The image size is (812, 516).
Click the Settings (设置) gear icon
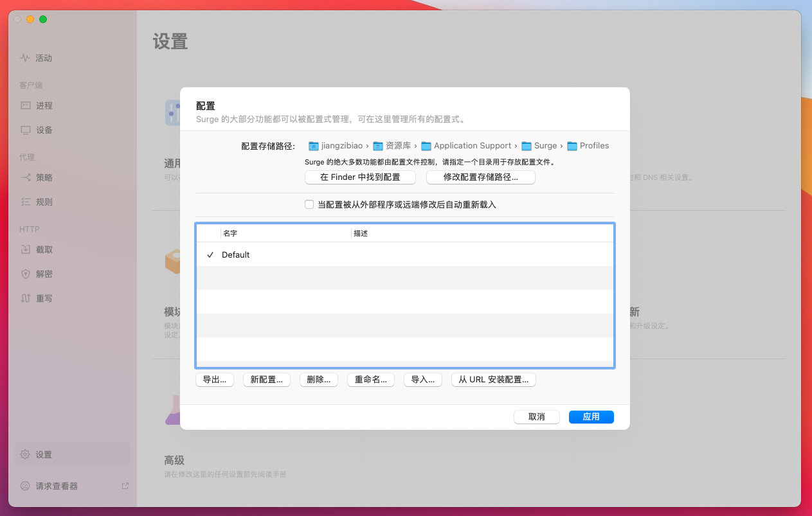(25, 454)
